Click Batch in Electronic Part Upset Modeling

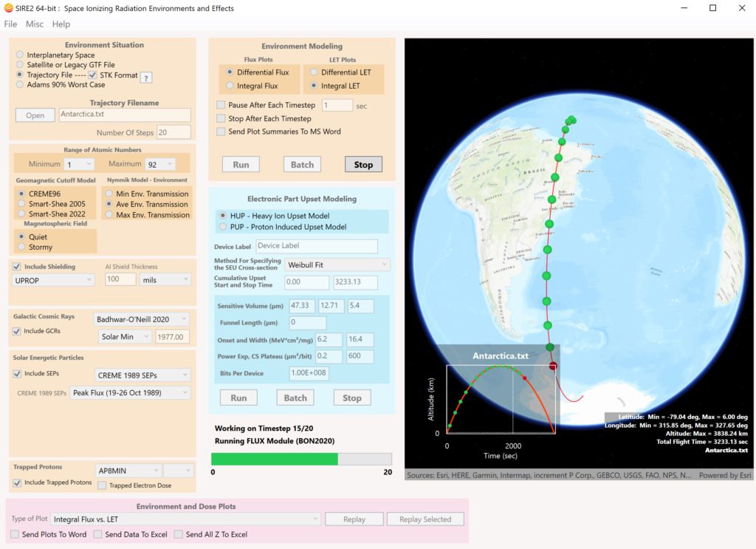[x=295, y=398]
